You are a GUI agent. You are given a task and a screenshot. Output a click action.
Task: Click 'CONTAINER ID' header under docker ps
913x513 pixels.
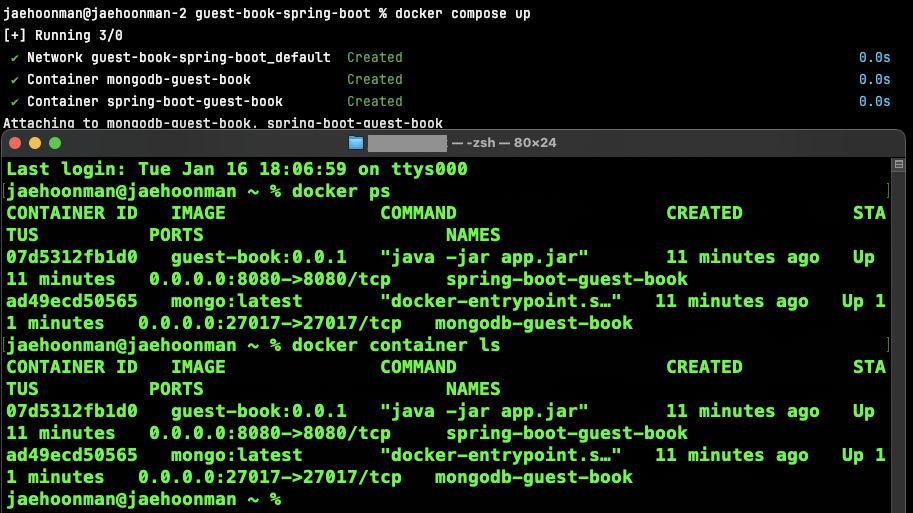click(x=72, y=213)
